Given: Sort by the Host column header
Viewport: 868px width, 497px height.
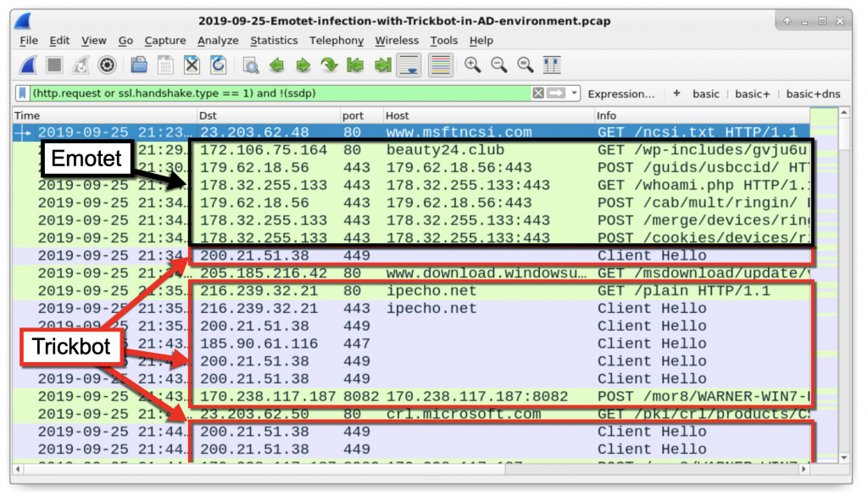Looking at the screenshot, I should click(489, 115).
